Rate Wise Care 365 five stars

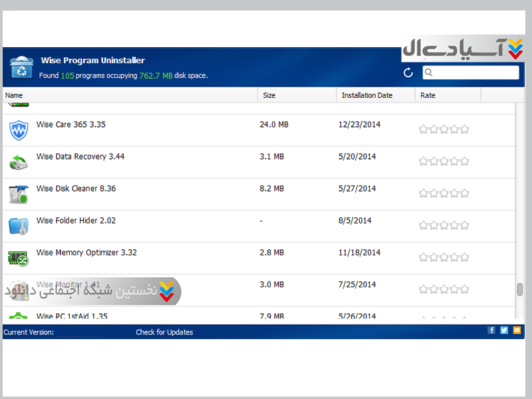[465, 129]
